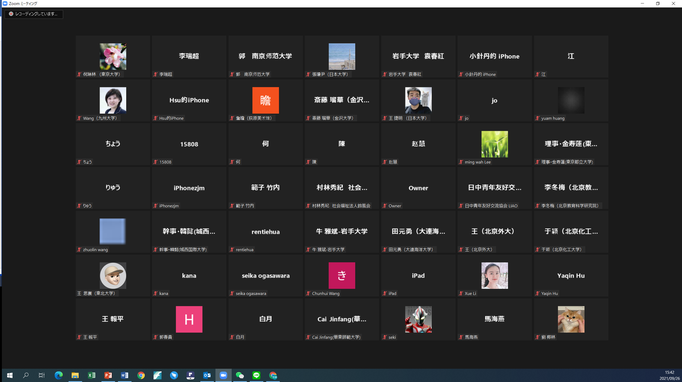This screenshot has height=382, width=682.
Task: Open Outlook from the taskbar
Action: 207,375
